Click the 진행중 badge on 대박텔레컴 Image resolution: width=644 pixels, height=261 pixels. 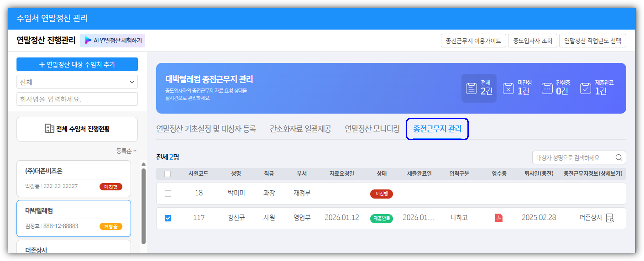[x=111, y=226]
